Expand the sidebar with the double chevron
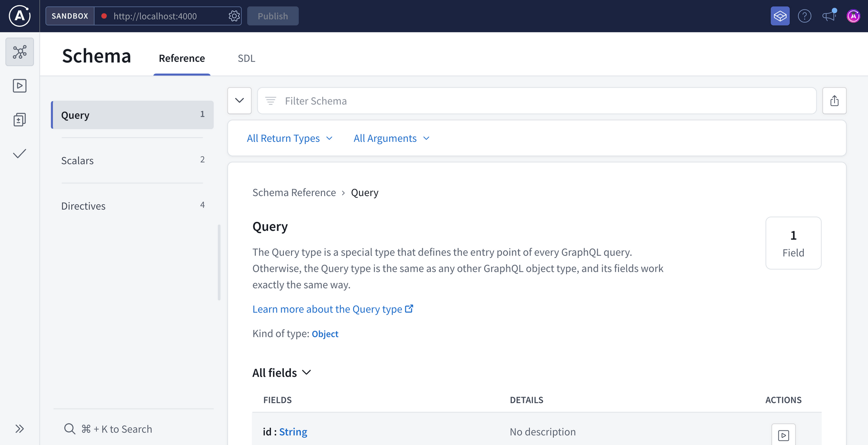 (19, 428)
